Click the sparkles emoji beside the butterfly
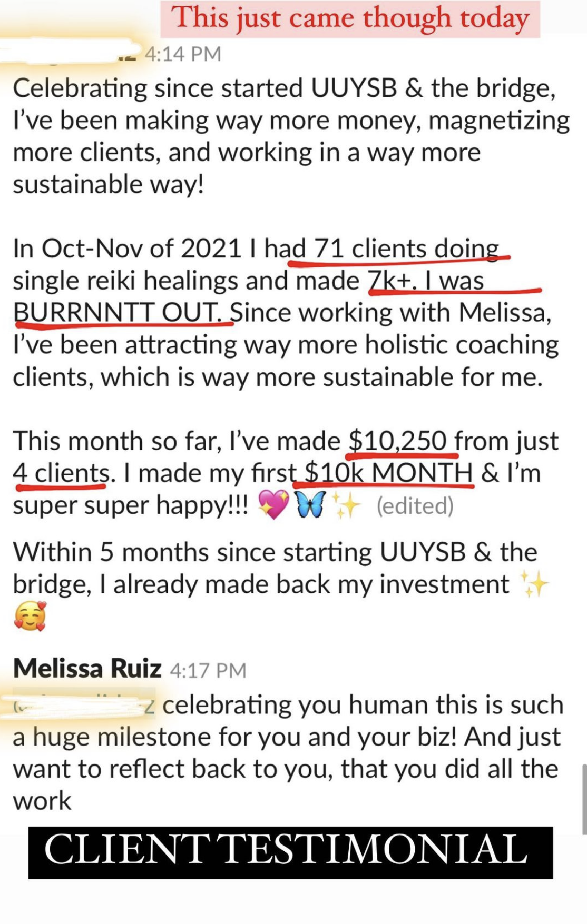The width and height of the screenshot is (587, 924). [x=347, y=506]
